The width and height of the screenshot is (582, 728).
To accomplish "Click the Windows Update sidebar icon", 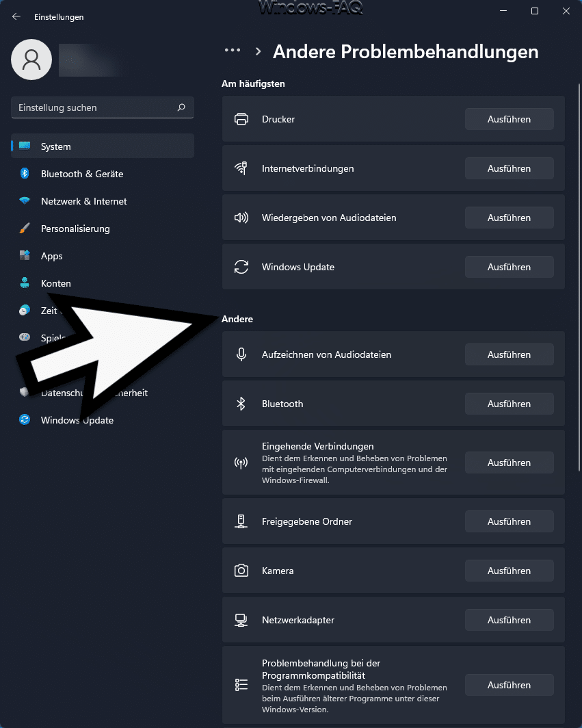I will click(25, 419).
